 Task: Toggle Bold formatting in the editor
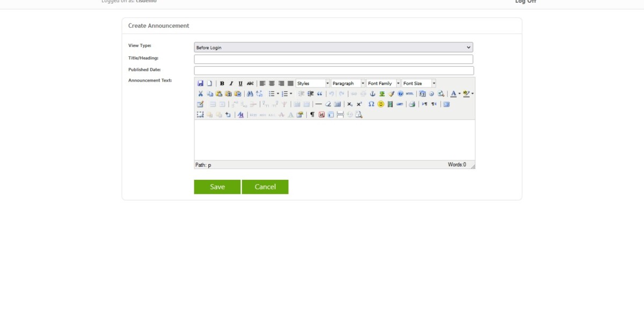click(x=222, y=83)
